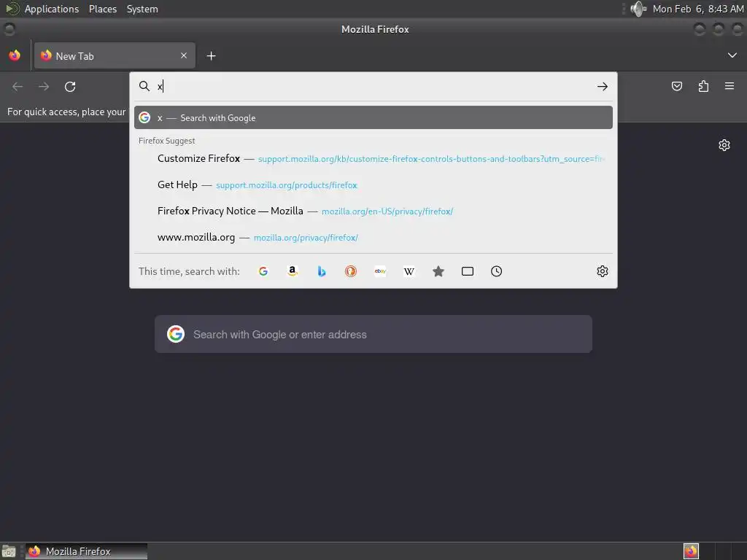The image size is (747, 560).
Task: Click the window menu button in the Firefox title bar
Action: pyautogui.click(x=9, y=29)
